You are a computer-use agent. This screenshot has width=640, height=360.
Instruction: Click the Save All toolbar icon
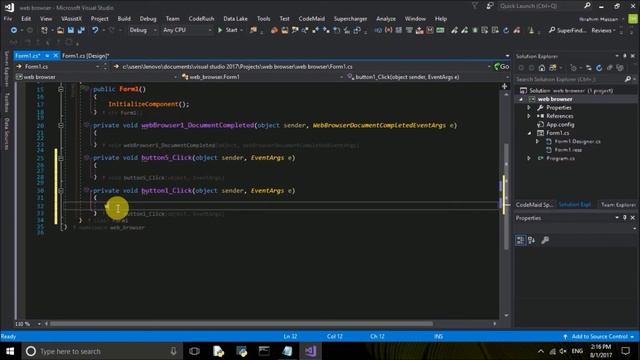81,30
